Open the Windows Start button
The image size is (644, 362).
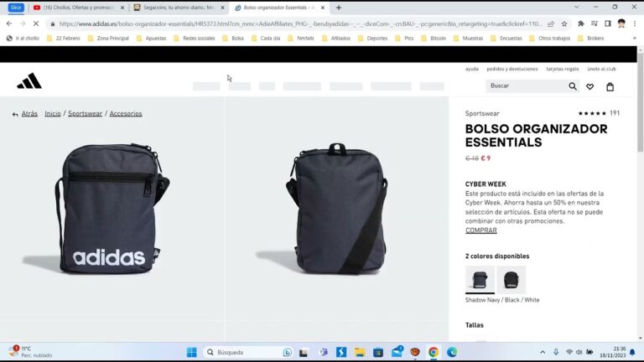[191, 352]
